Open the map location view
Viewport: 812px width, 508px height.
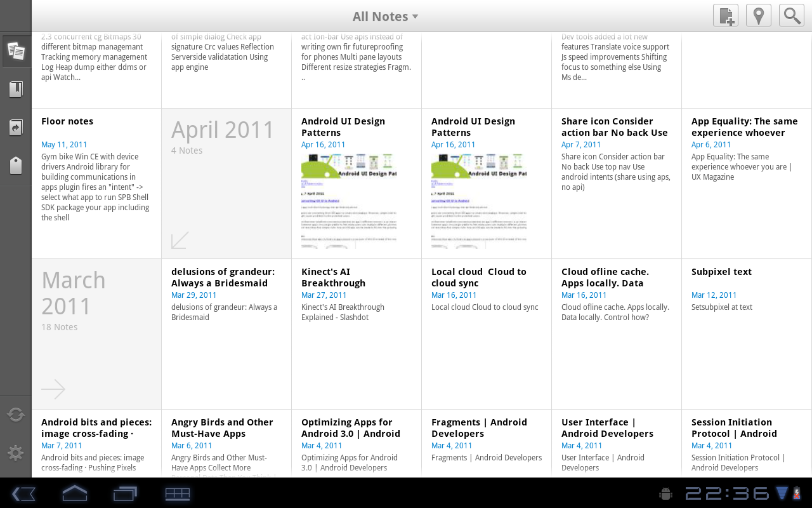(759, 15)
